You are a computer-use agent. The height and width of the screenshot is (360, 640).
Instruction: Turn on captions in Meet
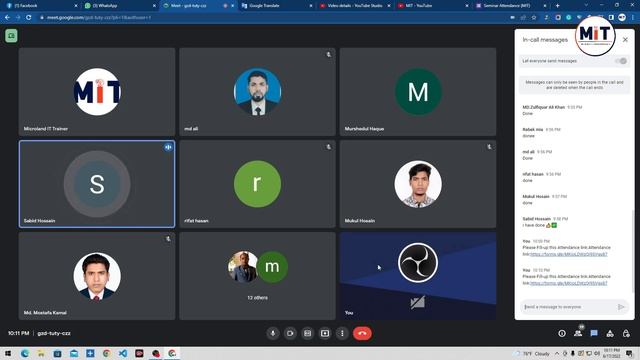[x=308, y=333]
